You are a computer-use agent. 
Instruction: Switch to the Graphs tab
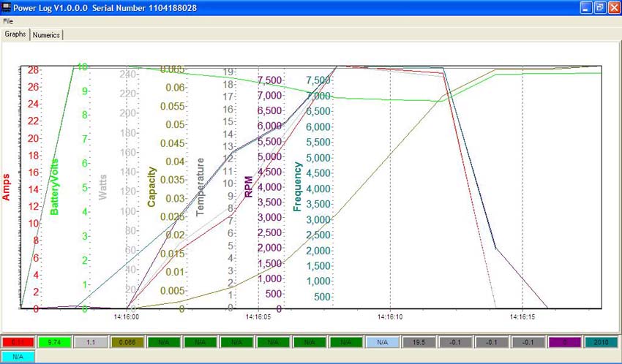(15, 34)
